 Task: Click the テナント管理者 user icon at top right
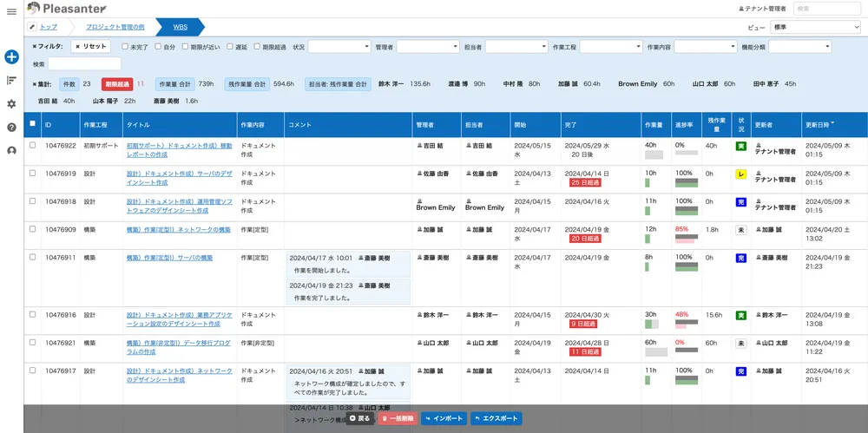pos(742,9)
